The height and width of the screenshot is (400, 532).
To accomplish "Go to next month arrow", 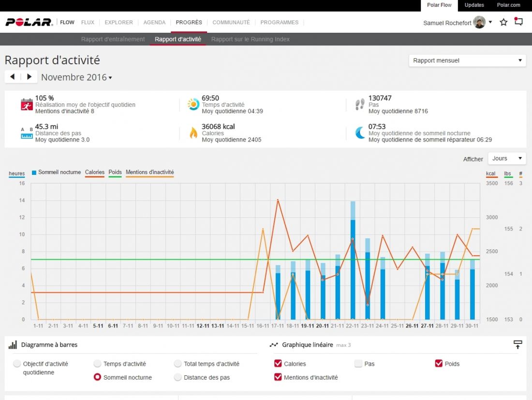I will tap(29, 77).
